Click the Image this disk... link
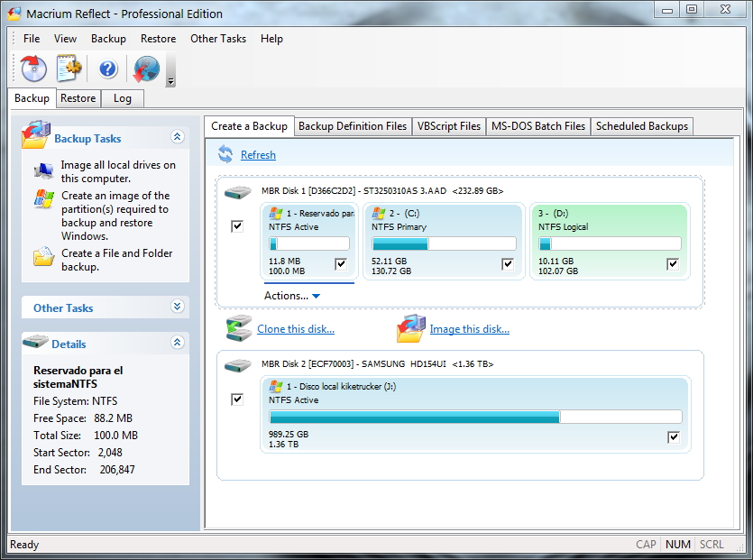The width and height of the screenshot is (753, 560). (470, 329)
